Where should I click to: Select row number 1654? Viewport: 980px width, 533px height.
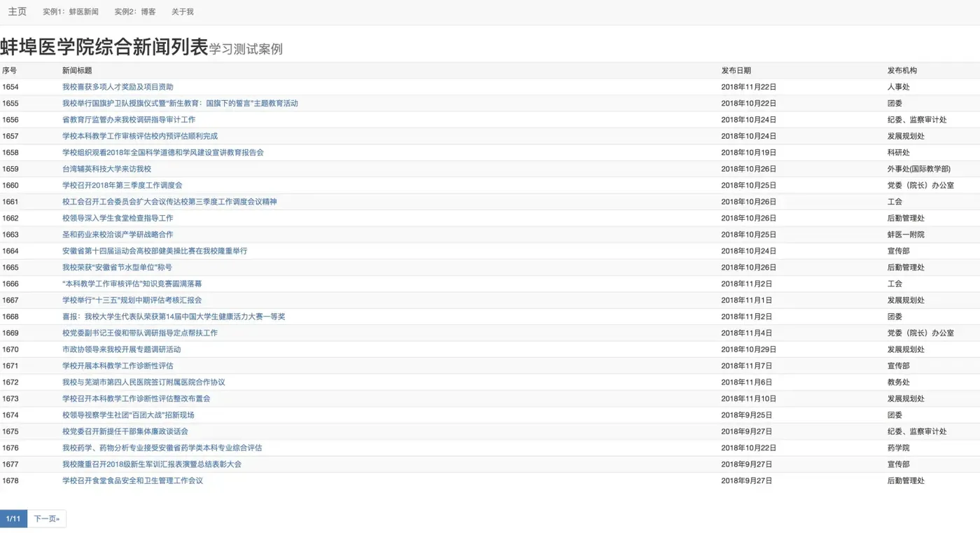[x=10, y=87]
